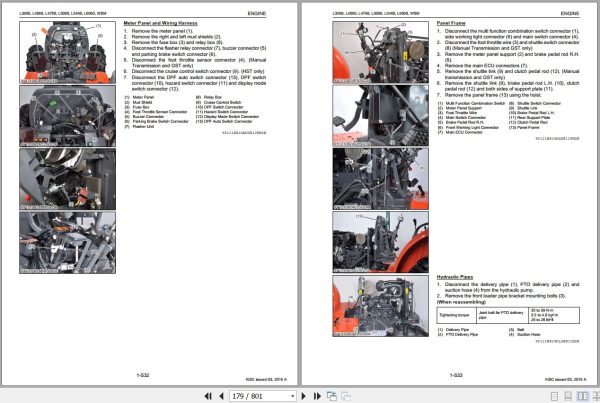The width and height of the screenshot is (600, 403).
Task: Click legend entry '(7) Main ECU Connector'
Action: 460,132
